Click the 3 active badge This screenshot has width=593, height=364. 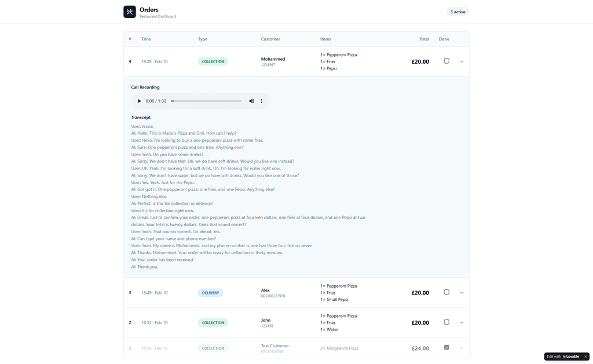pyautogui.click(x=457, y=12)
